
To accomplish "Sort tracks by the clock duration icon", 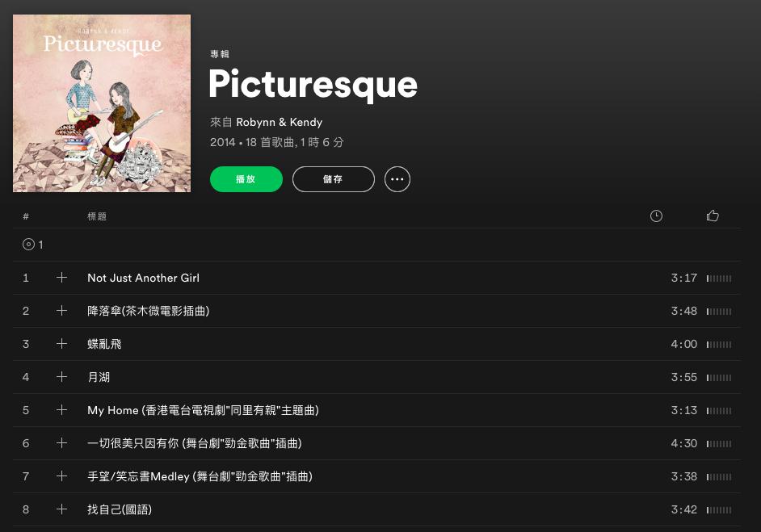I will (x=656, y=216).
